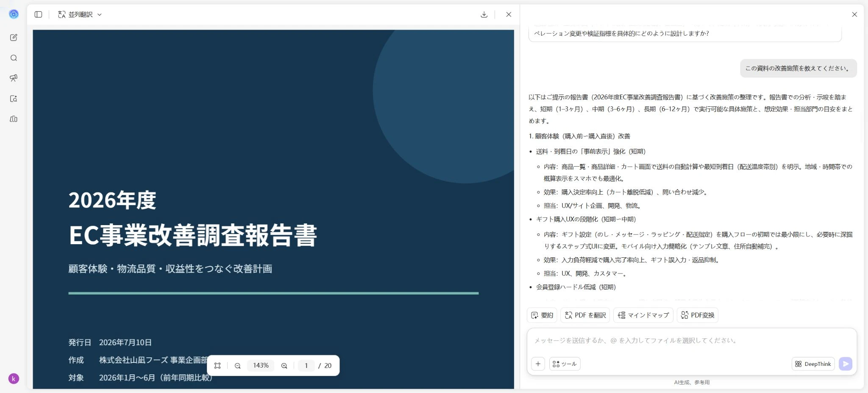Fit the page with the fit-to-screen icon
Viewport: 868px width, 393px height.
[217, 365]
